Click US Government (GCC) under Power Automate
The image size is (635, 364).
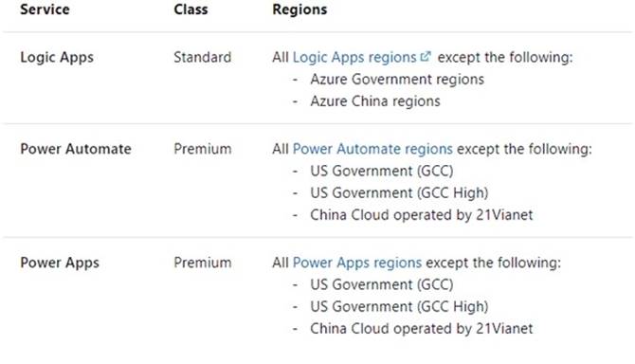tap(382, 171)
